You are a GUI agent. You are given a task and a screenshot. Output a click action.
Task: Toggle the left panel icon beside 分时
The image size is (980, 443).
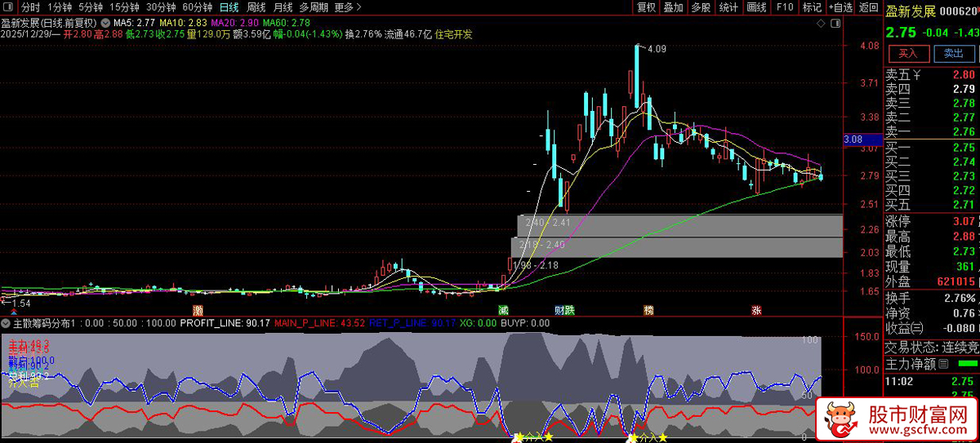10,7
